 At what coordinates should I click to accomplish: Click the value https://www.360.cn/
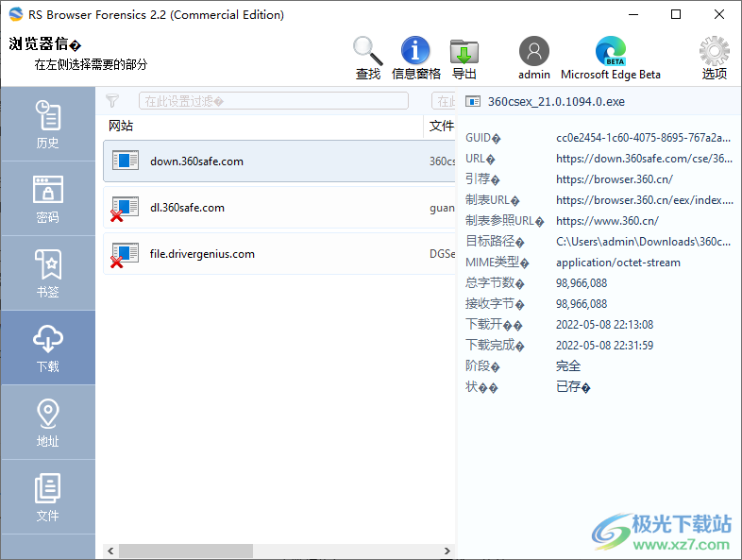(x=607, y=221)
